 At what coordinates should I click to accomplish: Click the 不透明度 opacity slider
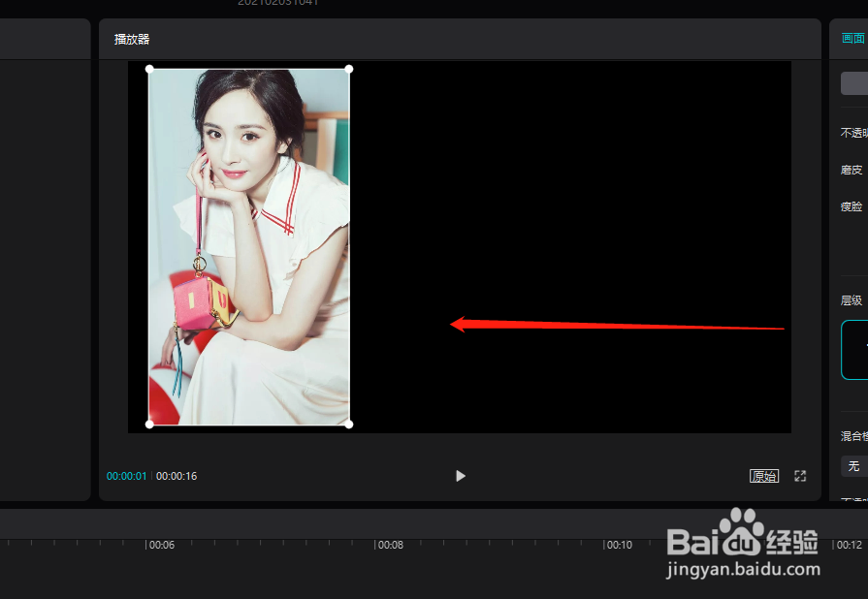[x=853, y=132]
